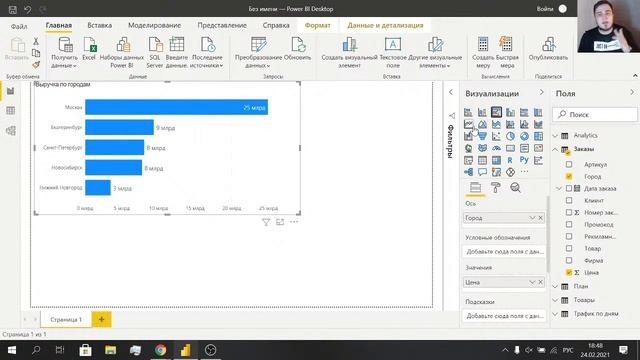Select the Python visual
Viewport: 640px width, 360px height.
tap(524, 160)
